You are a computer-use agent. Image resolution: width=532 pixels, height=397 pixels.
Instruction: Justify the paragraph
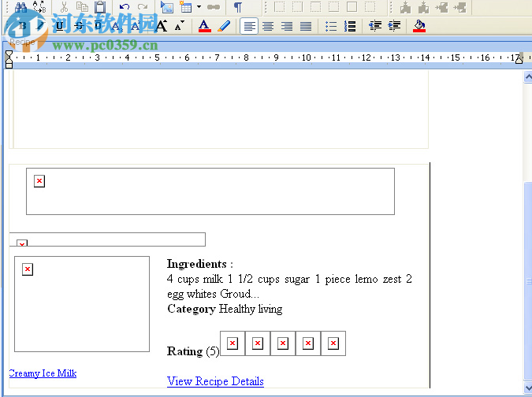[x=306, y=26]
